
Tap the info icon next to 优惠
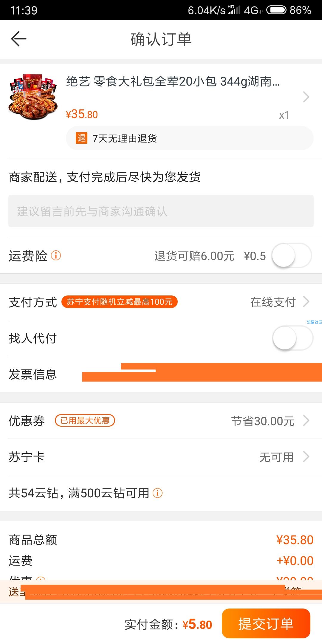click(x=41, y=578)
